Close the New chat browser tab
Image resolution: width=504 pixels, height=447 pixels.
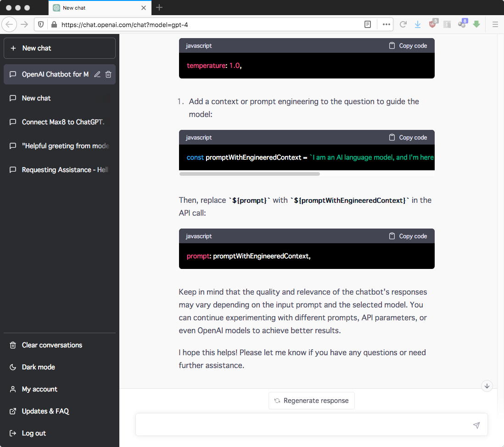coord(144,8)
